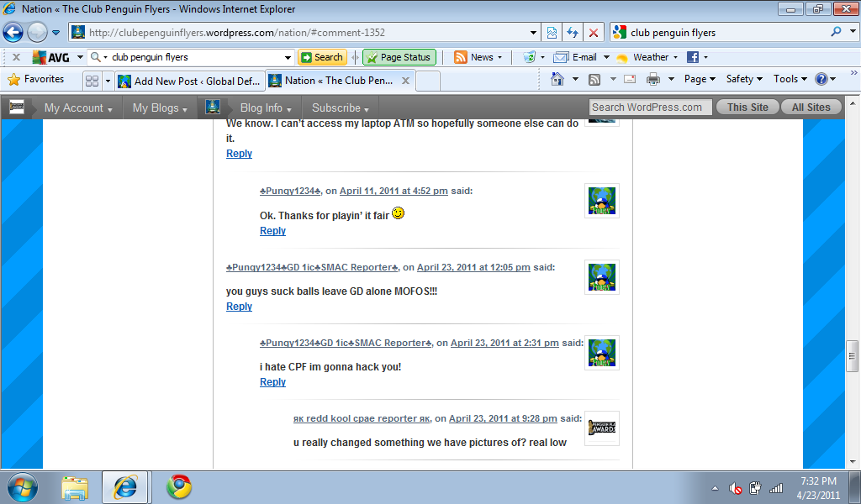Click the Print icon in command bar
Screen dimensions: 861x504
coord(653,79)
